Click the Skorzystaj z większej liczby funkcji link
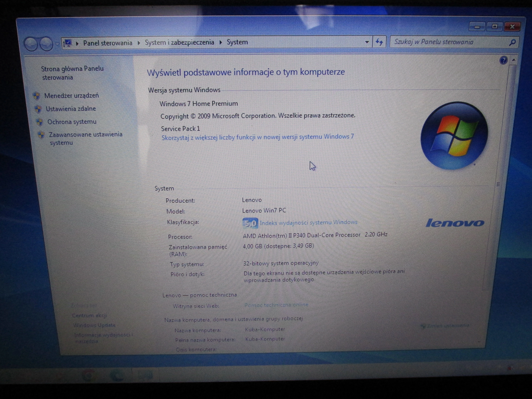The height and width of the screenshot is (399, 532). 258,137
